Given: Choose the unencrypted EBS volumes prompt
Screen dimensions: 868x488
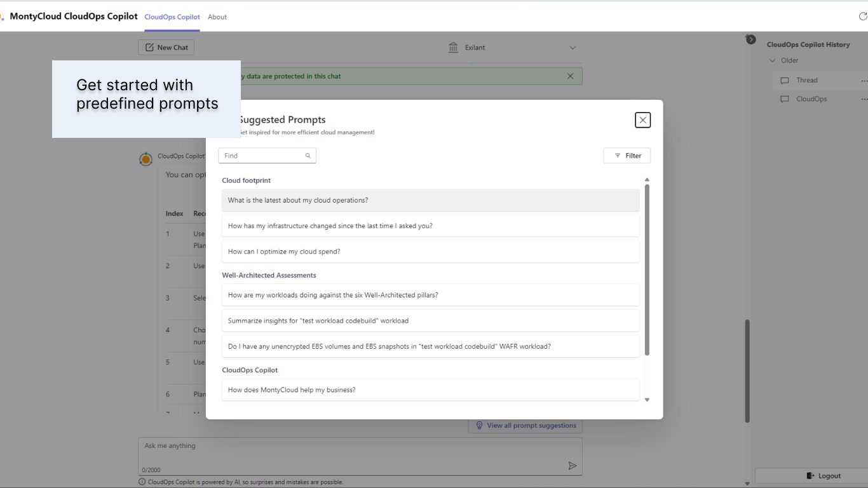Looking at the screenshot, I should (430, 346).
